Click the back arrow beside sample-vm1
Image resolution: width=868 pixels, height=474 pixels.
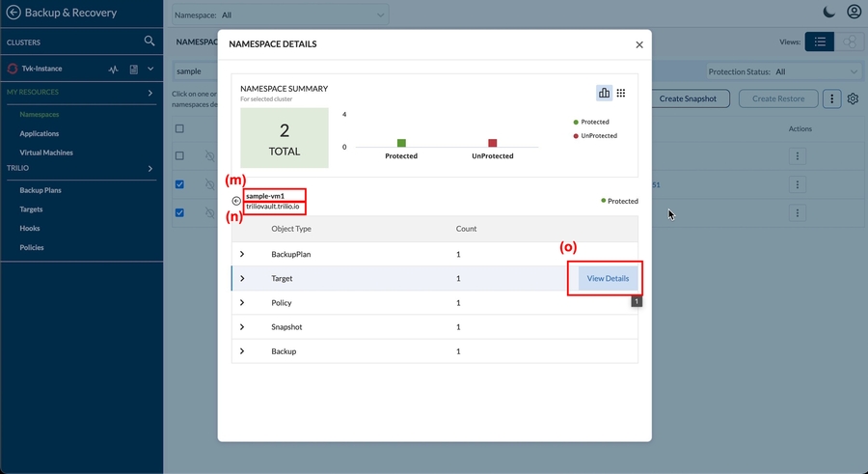pos(237,201)
